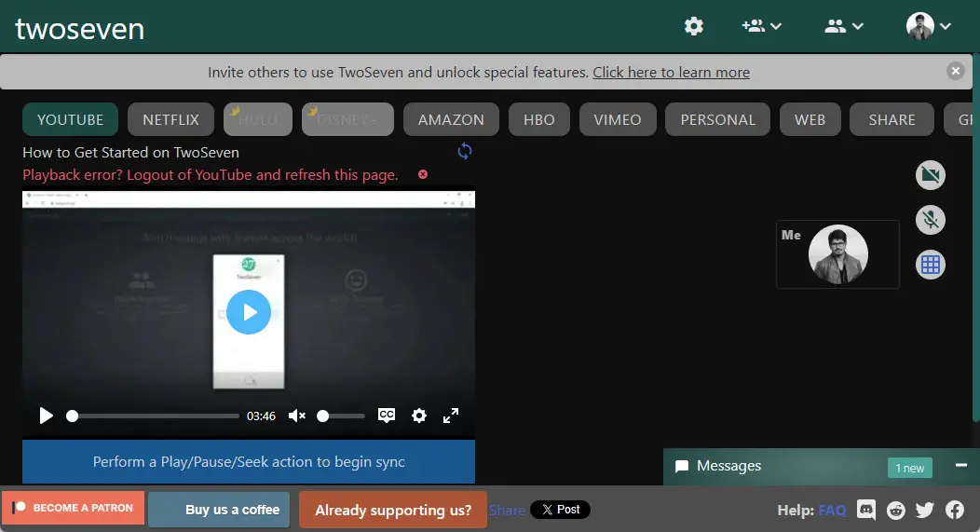The height and width of the screenshot is (532, 980).
Task: Select the DISNEY+ tab
Action: pyautogui.click(x=347, y=119)
